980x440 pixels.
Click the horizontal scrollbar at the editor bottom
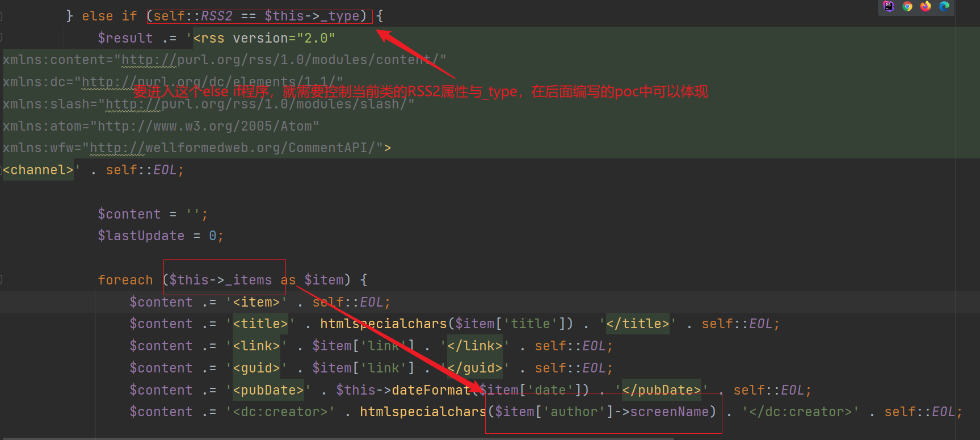(338, 438)
